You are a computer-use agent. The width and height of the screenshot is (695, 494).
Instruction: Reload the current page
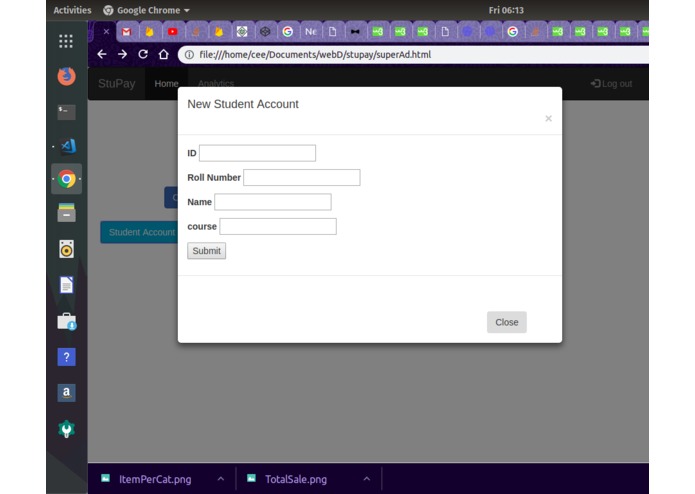tap(143, 54)
